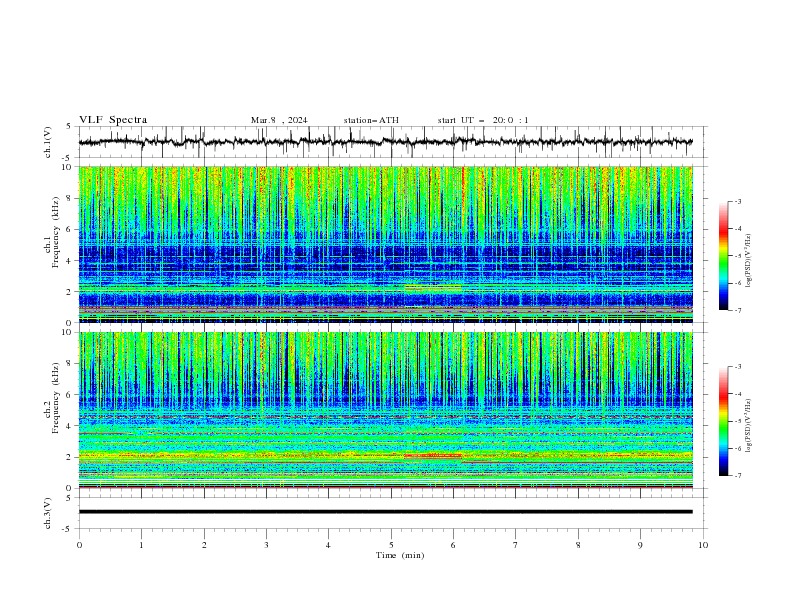Click the "6" kHz tick on ch.2 frequency axis

[x=70, y=395]
